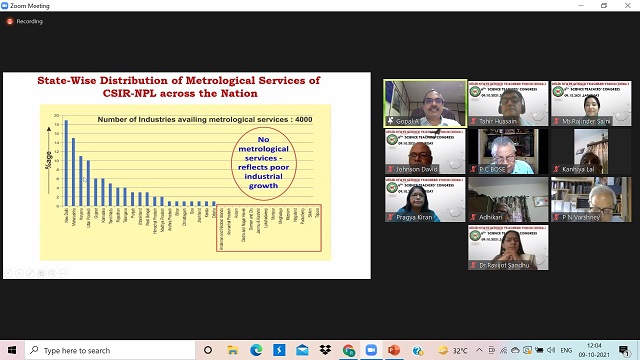
Task: Go to previous slide in slideshow controls
Action: pos(9,273)
